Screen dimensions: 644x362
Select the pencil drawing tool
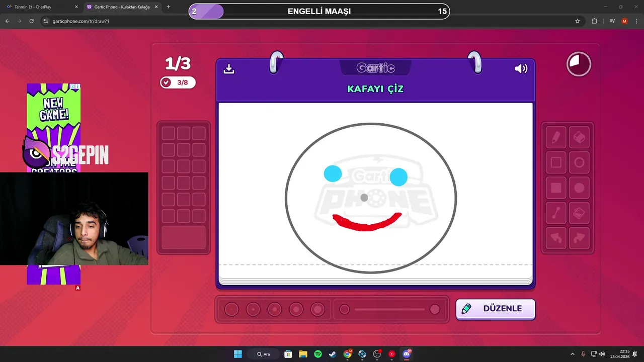[556, 138]
